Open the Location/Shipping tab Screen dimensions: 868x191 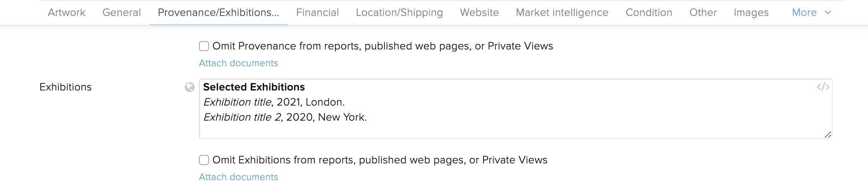click(400, 13)
